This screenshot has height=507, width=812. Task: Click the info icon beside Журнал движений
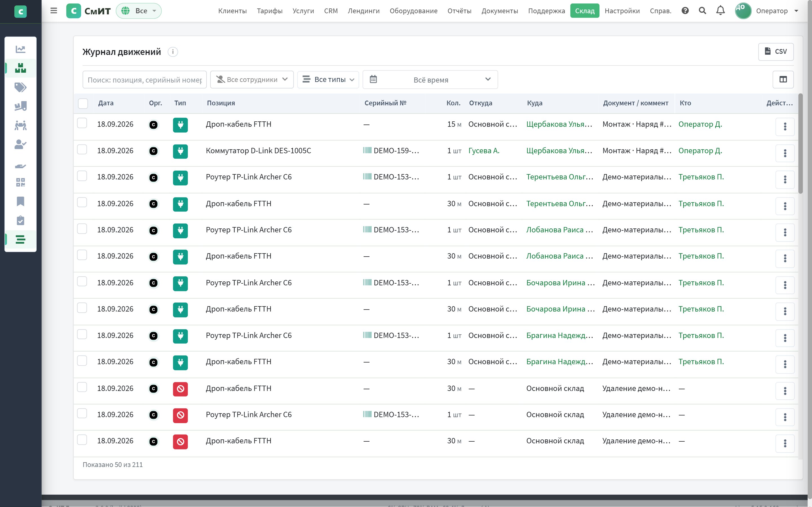coord(173,52)
